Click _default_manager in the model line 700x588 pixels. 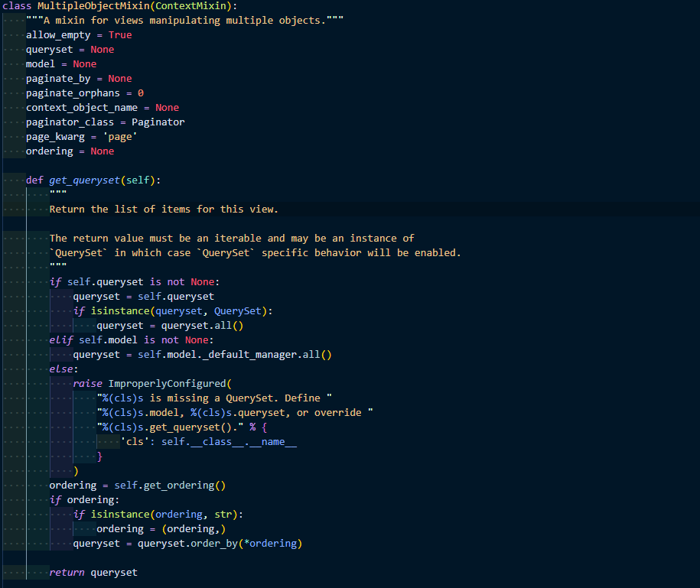pos(249,355)
